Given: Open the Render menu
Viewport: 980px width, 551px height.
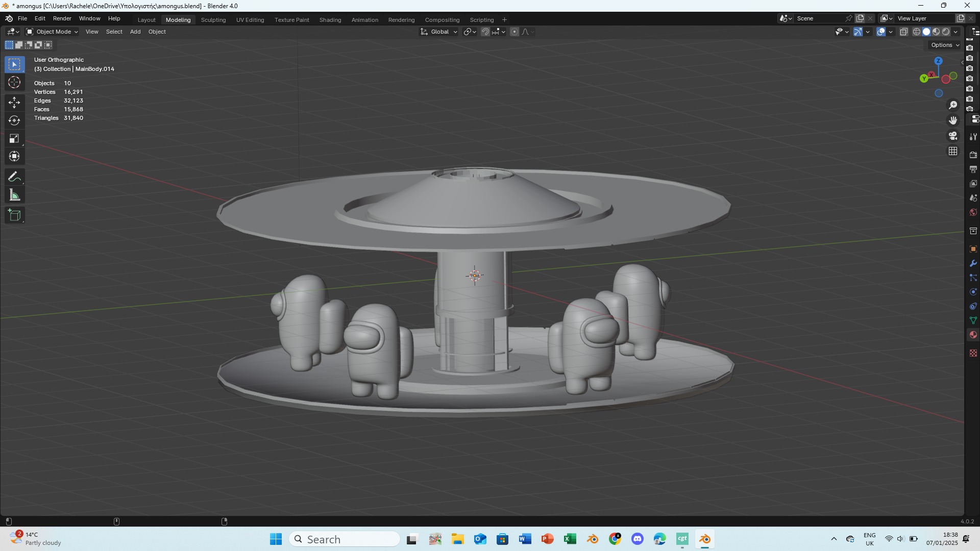Looking at the screenshot, I should [62, 18].
